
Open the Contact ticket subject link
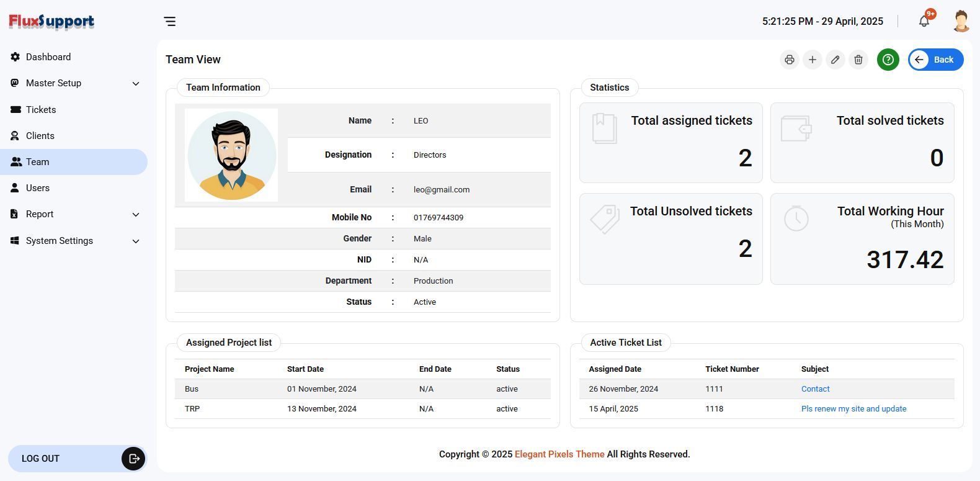(x=815, y=389)
